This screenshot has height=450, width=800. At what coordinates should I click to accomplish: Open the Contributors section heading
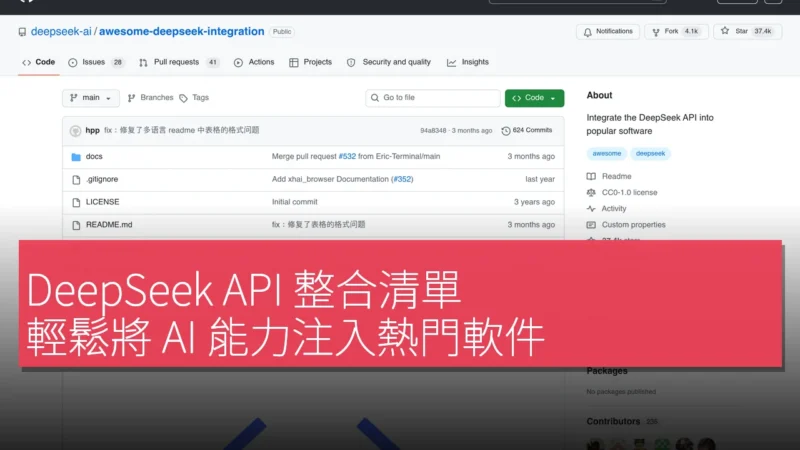pos(613,422)
